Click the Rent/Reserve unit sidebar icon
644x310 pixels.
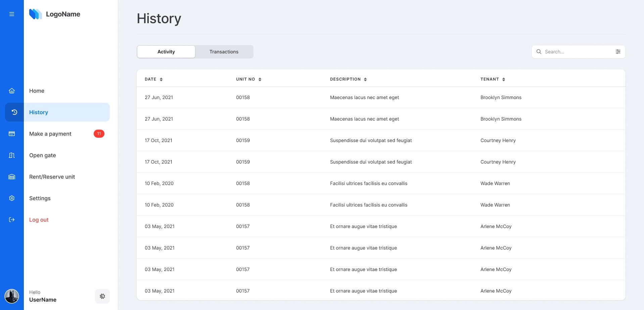click(x=12, y=177)
